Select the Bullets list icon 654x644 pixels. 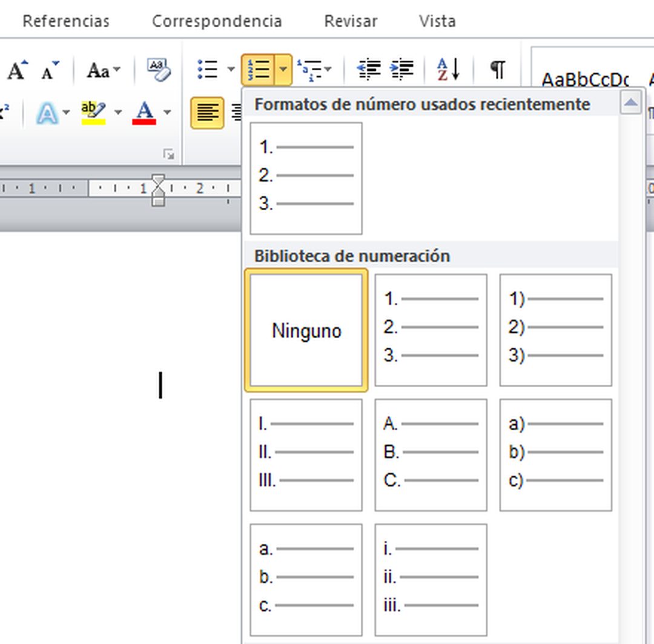click(206, 68)
